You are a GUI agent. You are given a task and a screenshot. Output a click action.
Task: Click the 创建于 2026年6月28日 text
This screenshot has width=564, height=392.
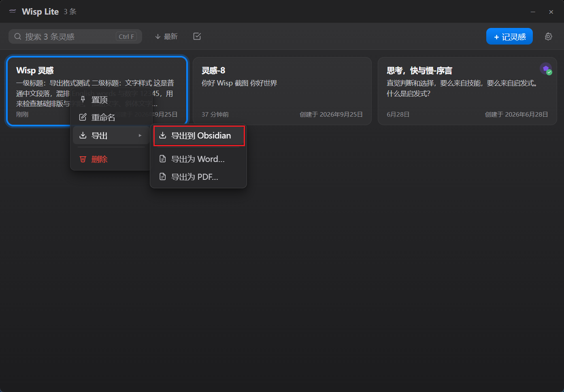(517, 115)
